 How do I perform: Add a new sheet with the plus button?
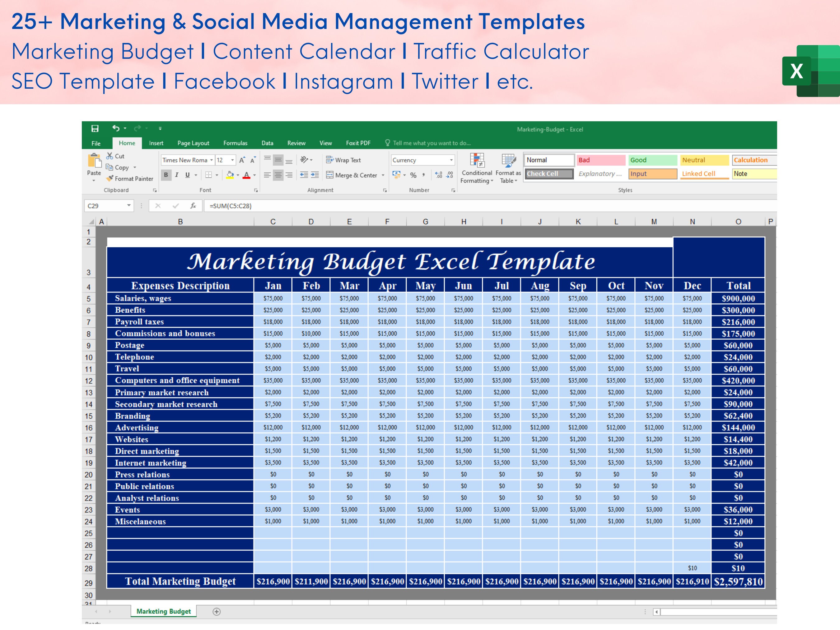217,612
